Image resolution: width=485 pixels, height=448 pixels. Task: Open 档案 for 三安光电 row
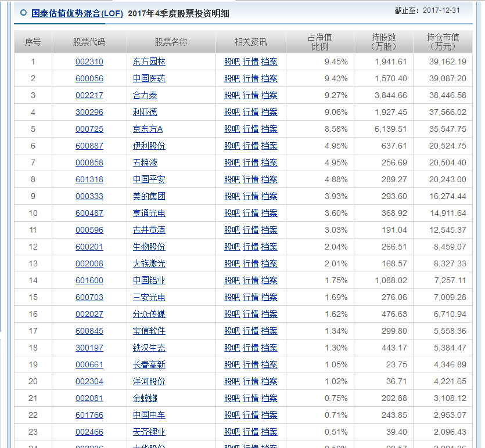[x=270, y=298]
